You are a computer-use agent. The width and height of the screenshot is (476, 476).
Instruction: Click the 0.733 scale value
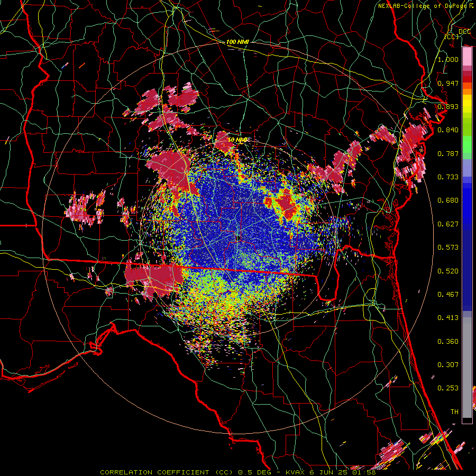[x=448, y=177]
